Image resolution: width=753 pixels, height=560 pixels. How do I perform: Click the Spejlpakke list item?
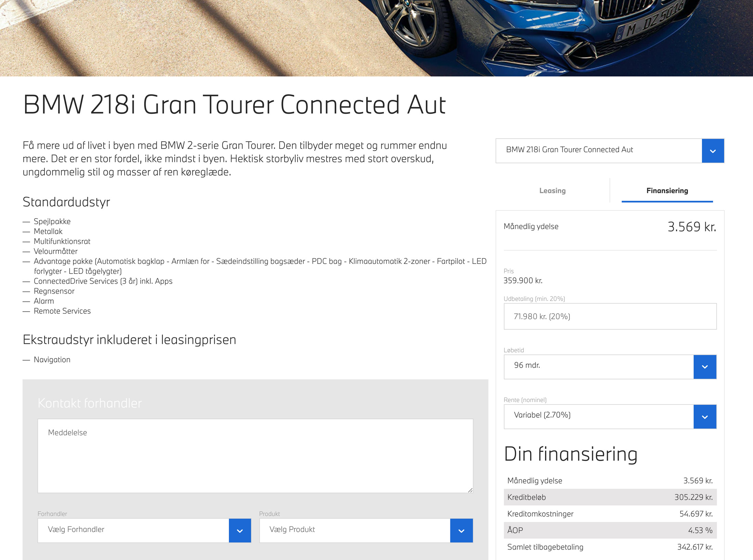point(52,221)
